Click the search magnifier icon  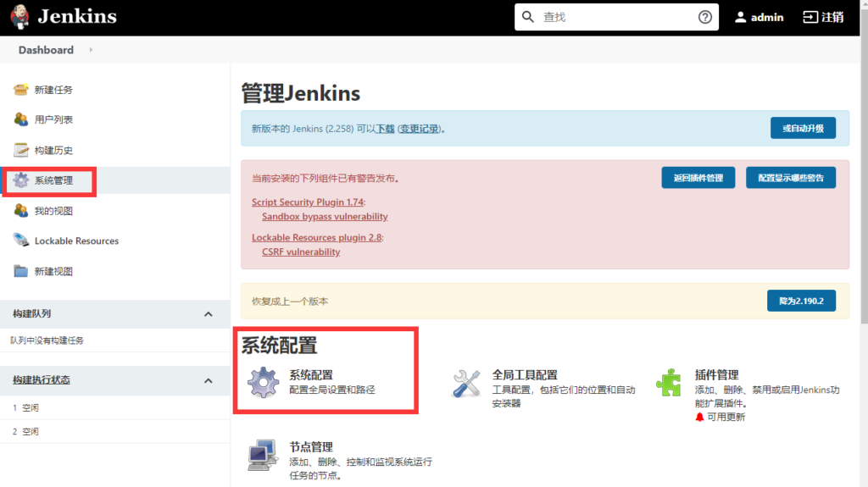pos(528,17)
